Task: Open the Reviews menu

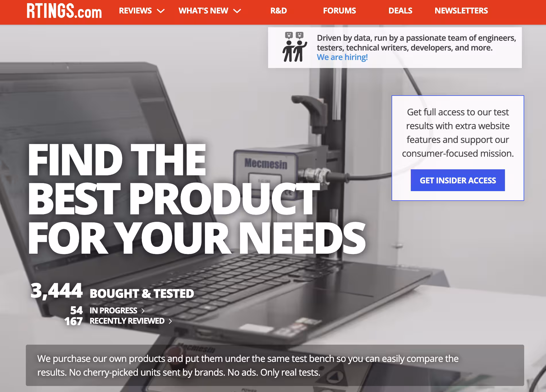Action: click(142, 11)
